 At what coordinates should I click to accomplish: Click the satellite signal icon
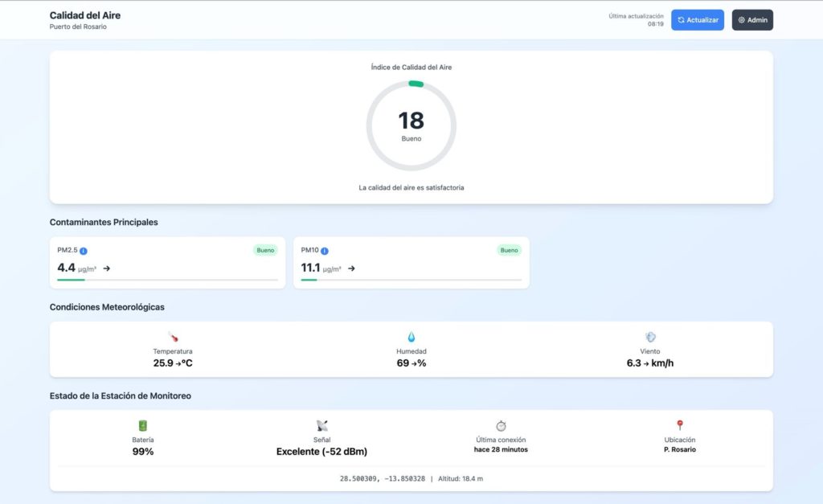tap(321, 425)
